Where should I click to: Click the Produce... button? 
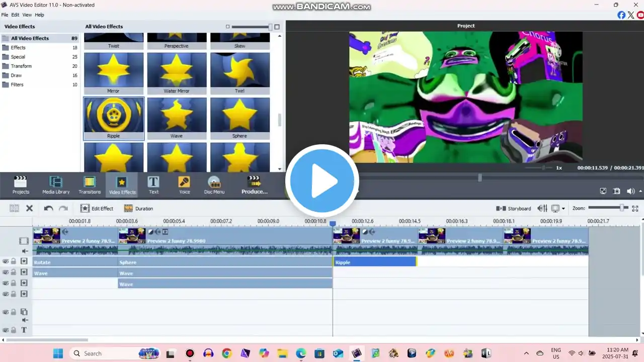point(255,185)
